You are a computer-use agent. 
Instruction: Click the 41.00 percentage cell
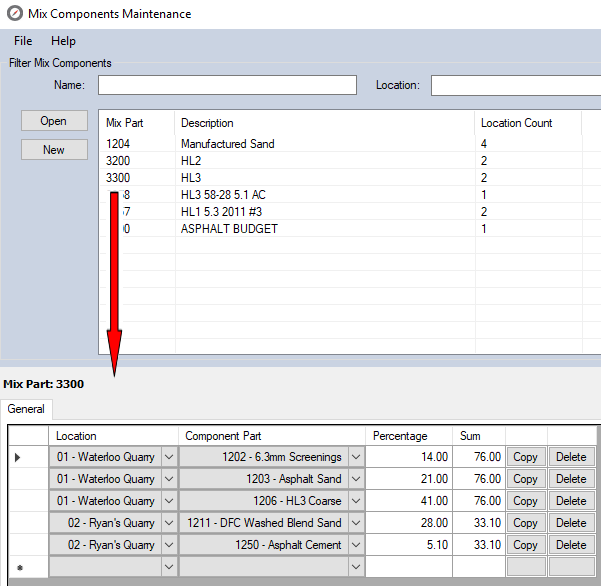click(x=409, y=501)
